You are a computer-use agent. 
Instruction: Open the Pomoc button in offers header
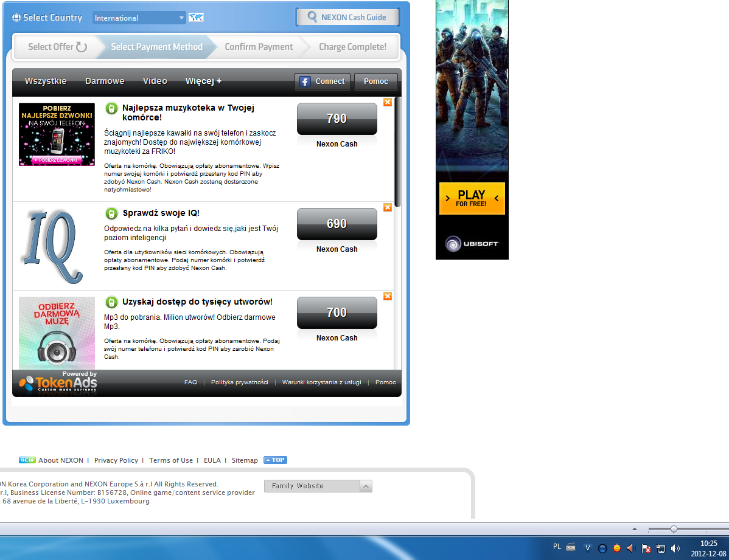(x=375, y=81)
